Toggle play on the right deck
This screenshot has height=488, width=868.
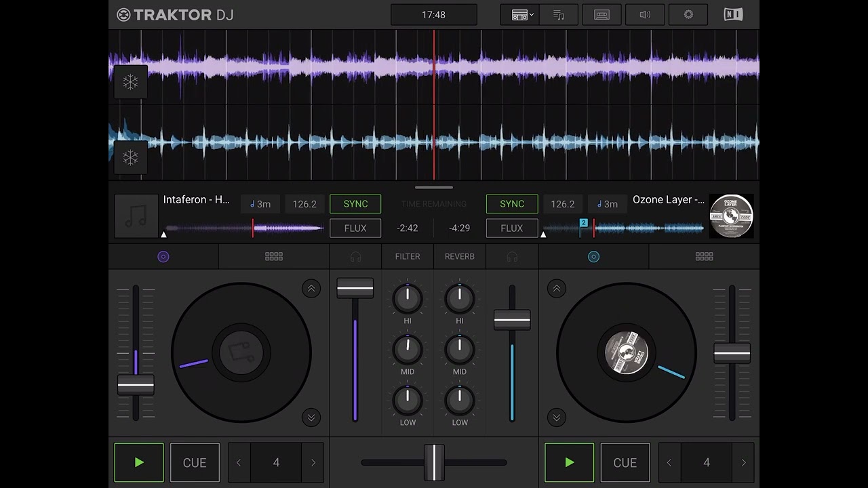[x=570, y=463]
